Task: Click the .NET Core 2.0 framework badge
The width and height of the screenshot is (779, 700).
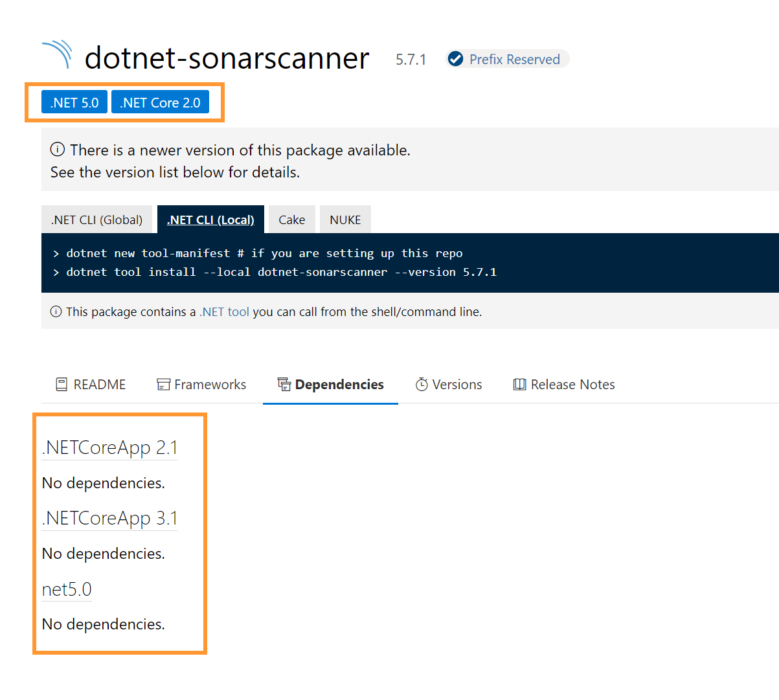Action: [x=160, y=102]
